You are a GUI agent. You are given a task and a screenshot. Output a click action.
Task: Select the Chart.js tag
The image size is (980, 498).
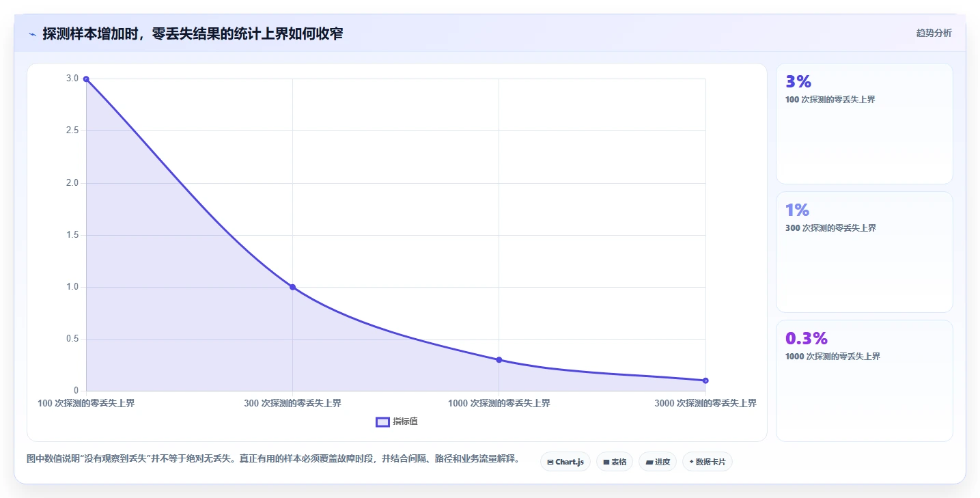(x=565, y=462)
